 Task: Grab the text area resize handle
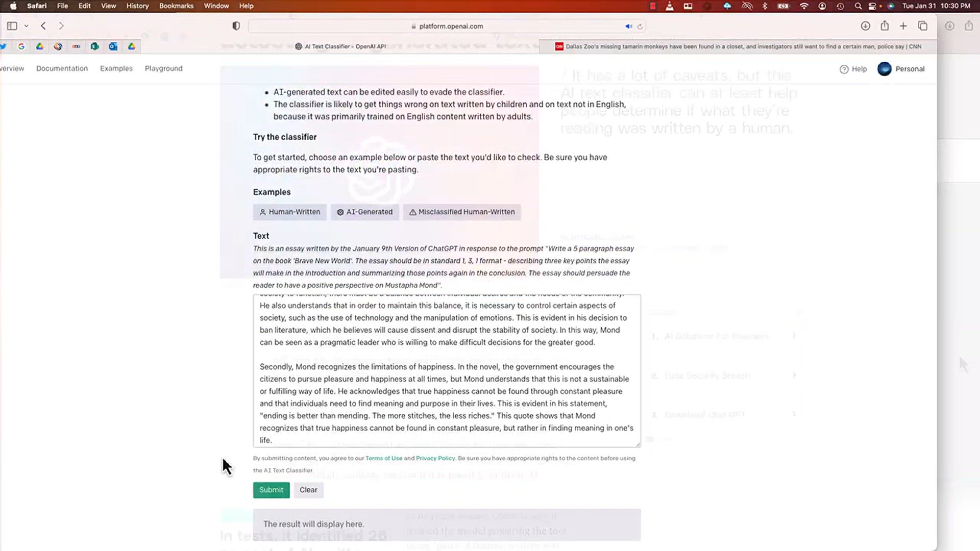click(x=638, y=444)
